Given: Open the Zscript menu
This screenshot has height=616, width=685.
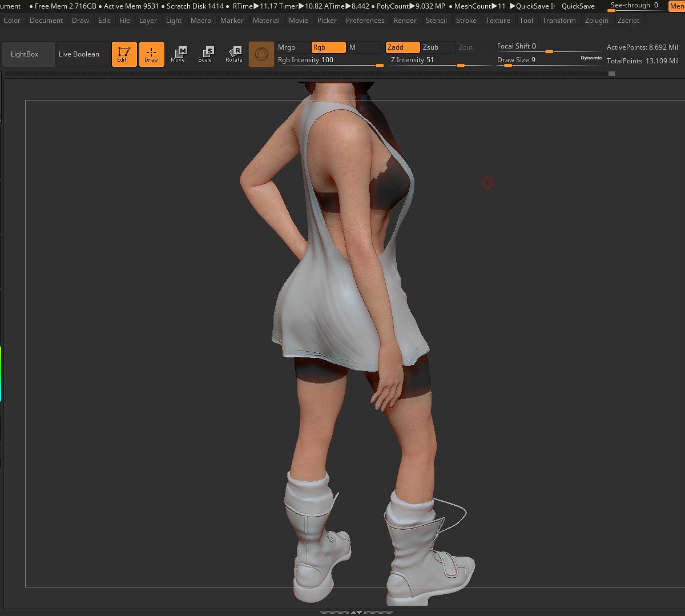Looking at the screenshot, I should (x=628, y=20).
